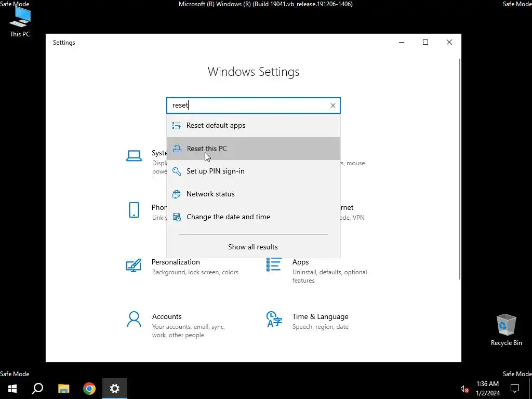Click the key icon beside Set up PIN sign-in
The width and height of the screenshot is (532, 399).
177,171
